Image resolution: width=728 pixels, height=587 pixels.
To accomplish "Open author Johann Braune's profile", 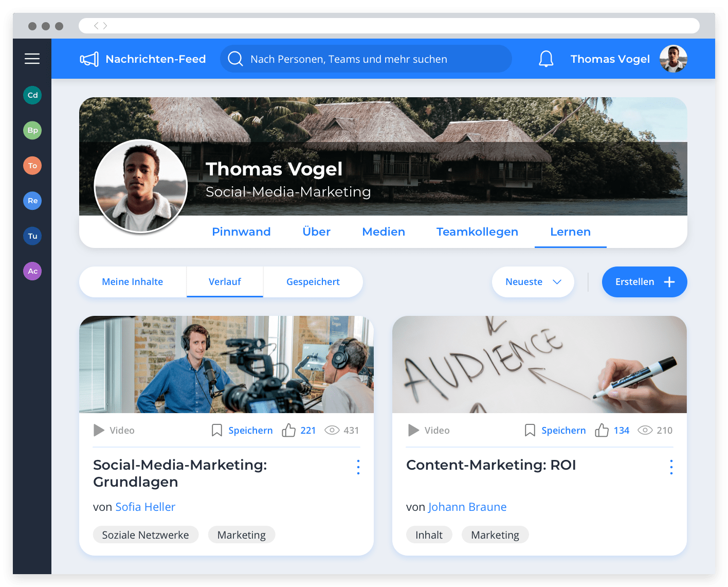I will tap(467, 507).
